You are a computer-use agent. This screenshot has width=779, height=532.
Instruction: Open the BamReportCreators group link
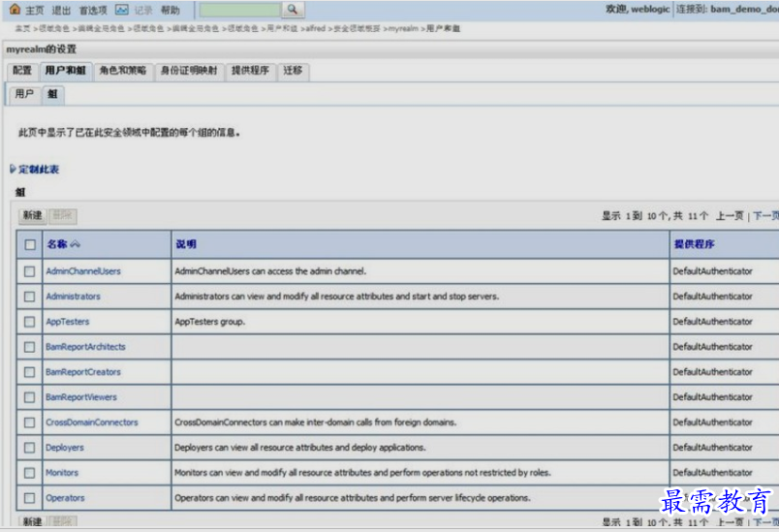[x=83, y=372]
